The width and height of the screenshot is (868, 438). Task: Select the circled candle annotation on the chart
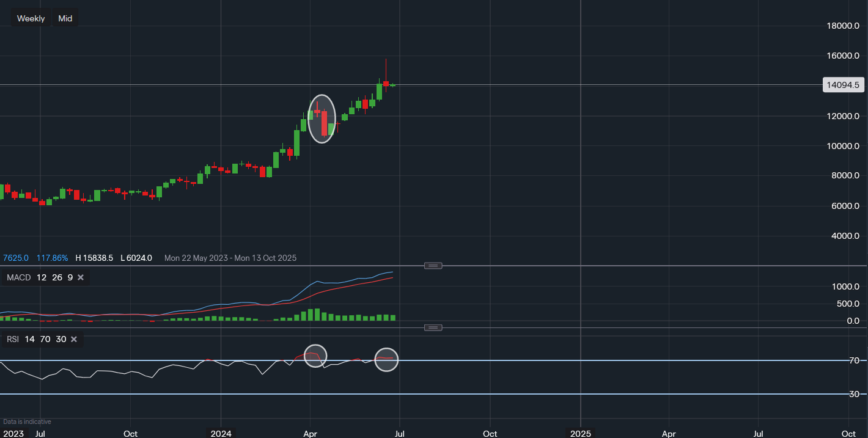tap(322, 119)
